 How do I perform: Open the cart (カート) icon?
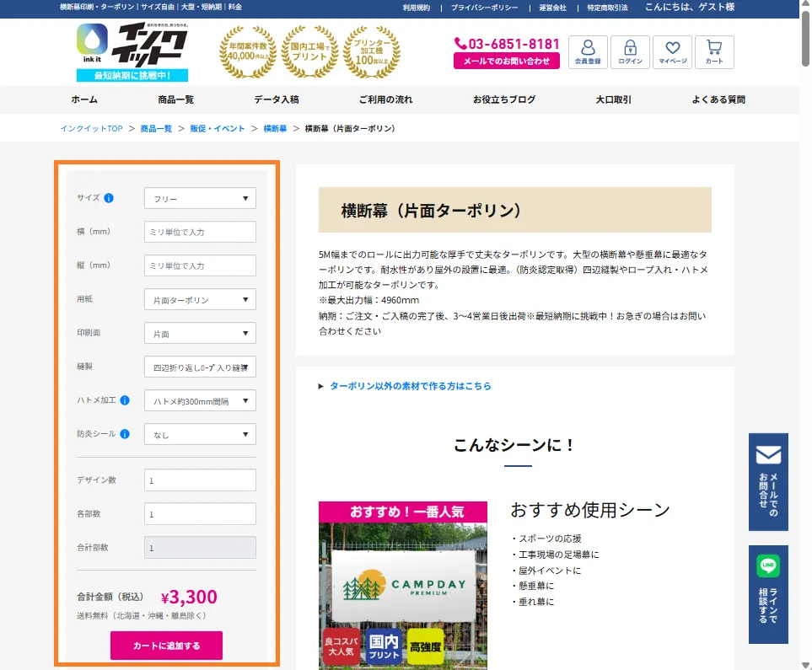point(716,51)
